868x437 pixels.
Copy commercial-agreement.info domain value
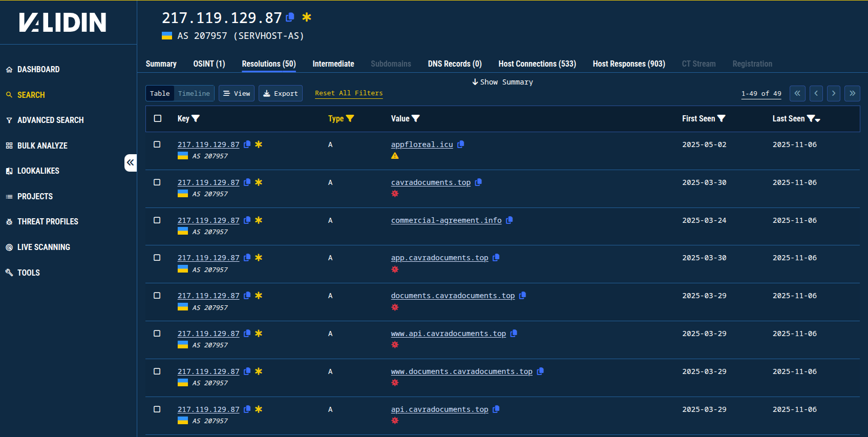coord(510,220)
